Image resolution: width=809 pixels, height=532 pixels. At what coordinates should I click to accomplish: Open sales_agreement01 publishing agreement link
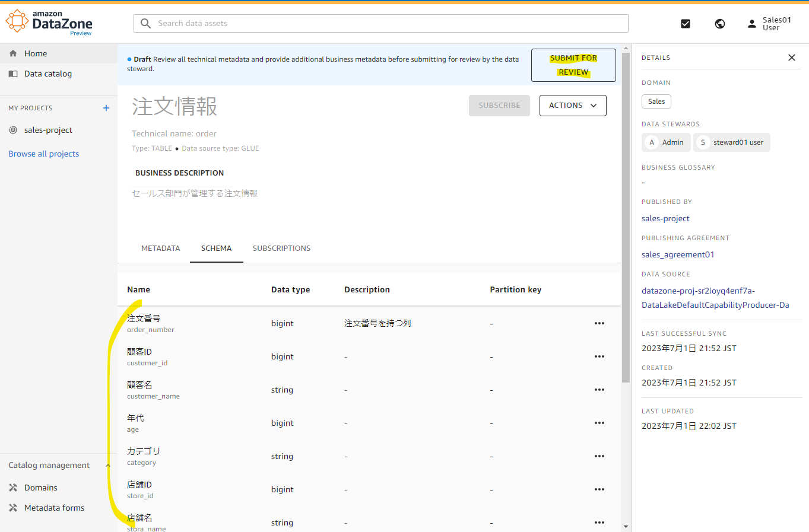point(678,254)
